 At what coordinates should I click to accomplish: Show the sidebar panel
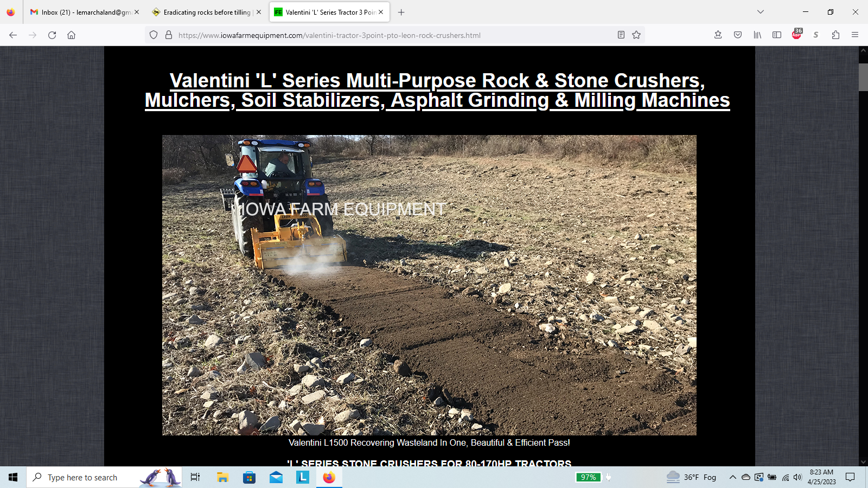(x=777, y=35)
